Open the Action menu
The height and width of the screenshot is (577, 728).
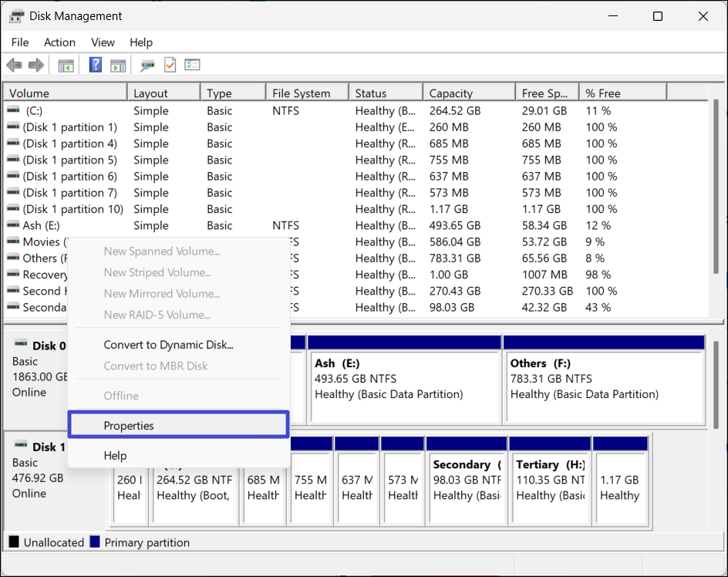[x=59, y=42]
